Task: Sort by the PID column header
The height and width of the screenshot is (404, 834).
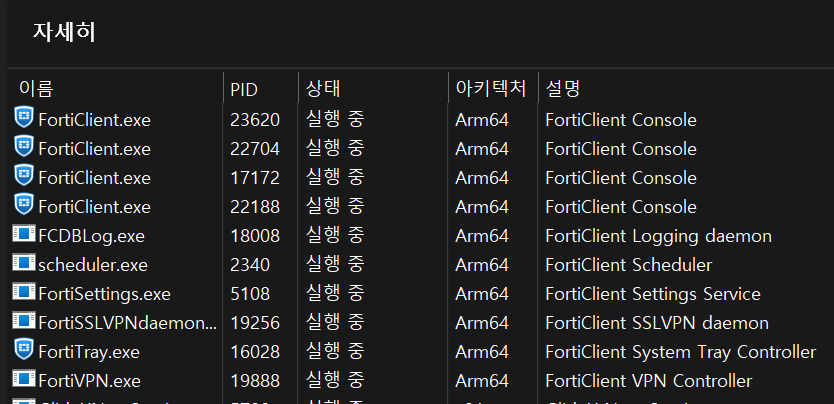Action: [244, 90]
